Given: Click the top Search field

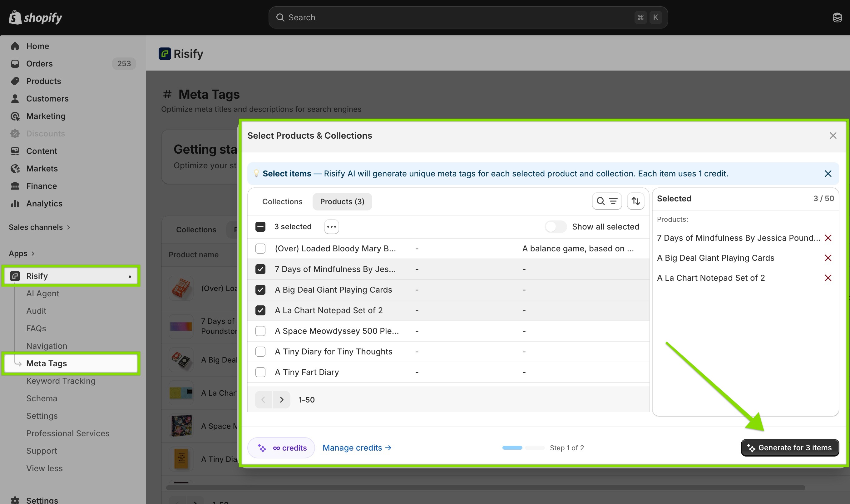Looking at the screenshot, I should [x=468, y=17].
